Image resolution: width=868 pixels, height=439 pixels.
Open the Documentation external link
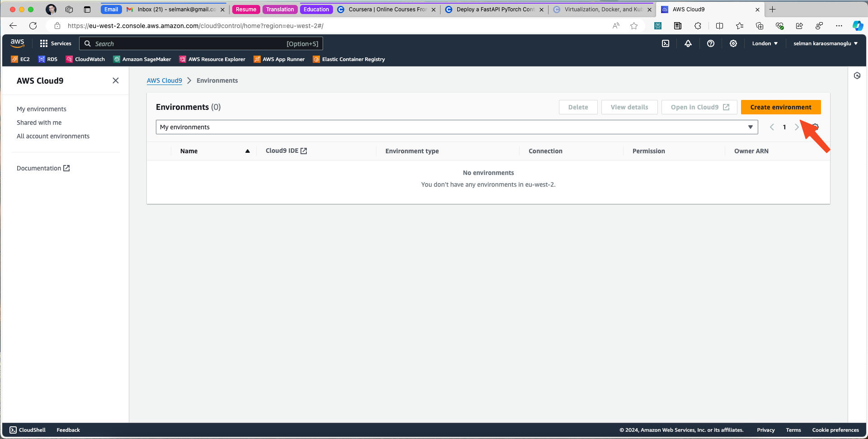point(43,168)
